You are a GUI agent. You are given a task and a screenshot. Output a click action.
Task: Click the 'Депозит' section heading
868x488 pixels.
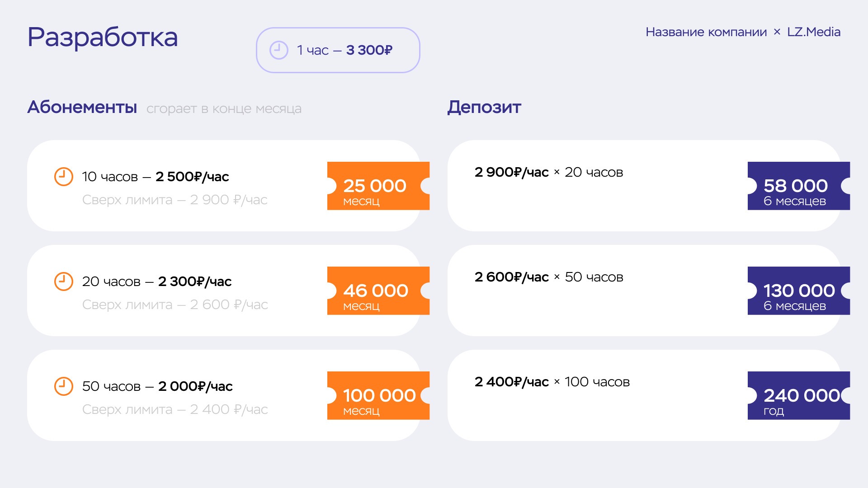point(484,108)
